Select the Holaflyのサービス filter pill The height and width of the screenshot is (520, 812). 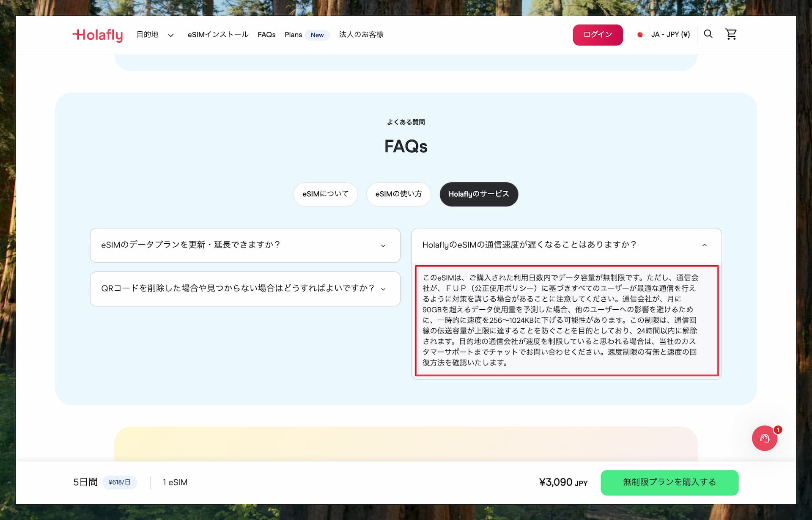pos(479,194)
